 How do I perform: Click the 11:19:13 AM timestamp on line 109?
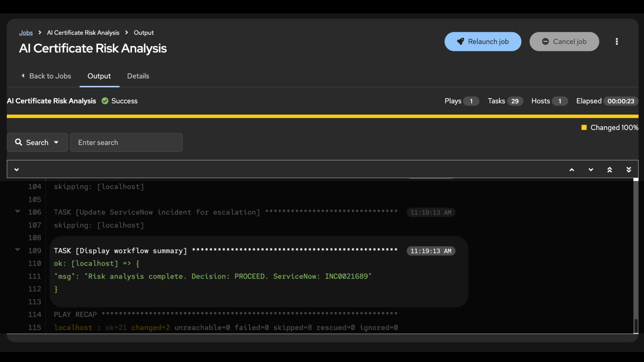click(431, 251)
